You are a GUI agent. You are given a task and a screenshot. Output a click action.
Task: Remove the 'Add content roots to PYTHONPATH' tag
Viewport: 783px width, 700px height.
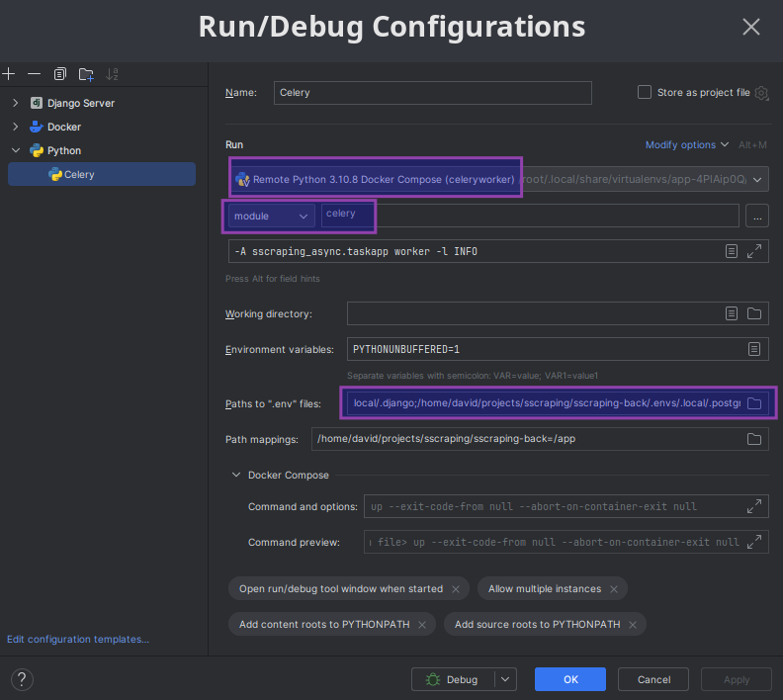[422, 625]
